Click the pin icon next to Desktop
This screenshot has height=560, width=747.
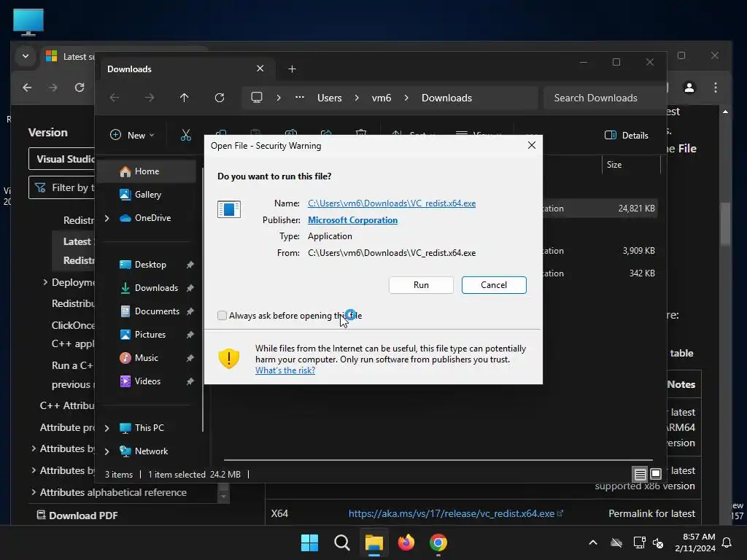[x=190, y=264]
